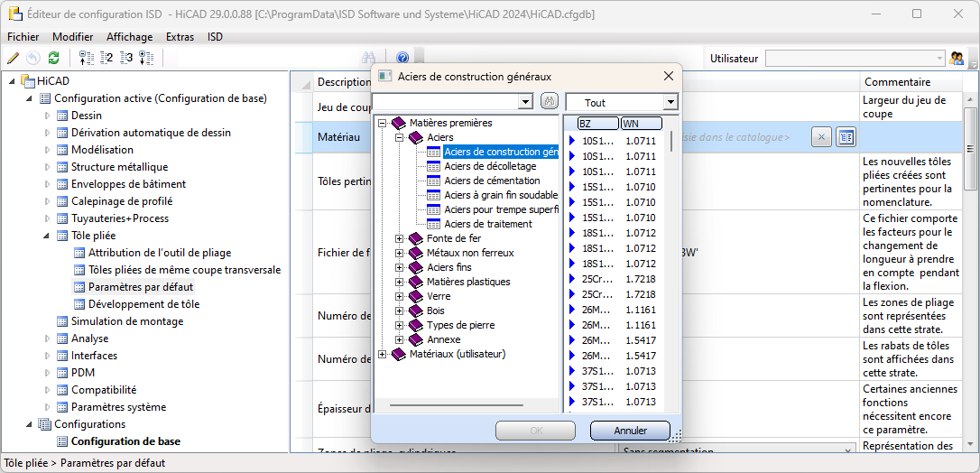
Task: Open the Utilisateur dropdown
Action: pyautogui.click(x=939, y=58)
